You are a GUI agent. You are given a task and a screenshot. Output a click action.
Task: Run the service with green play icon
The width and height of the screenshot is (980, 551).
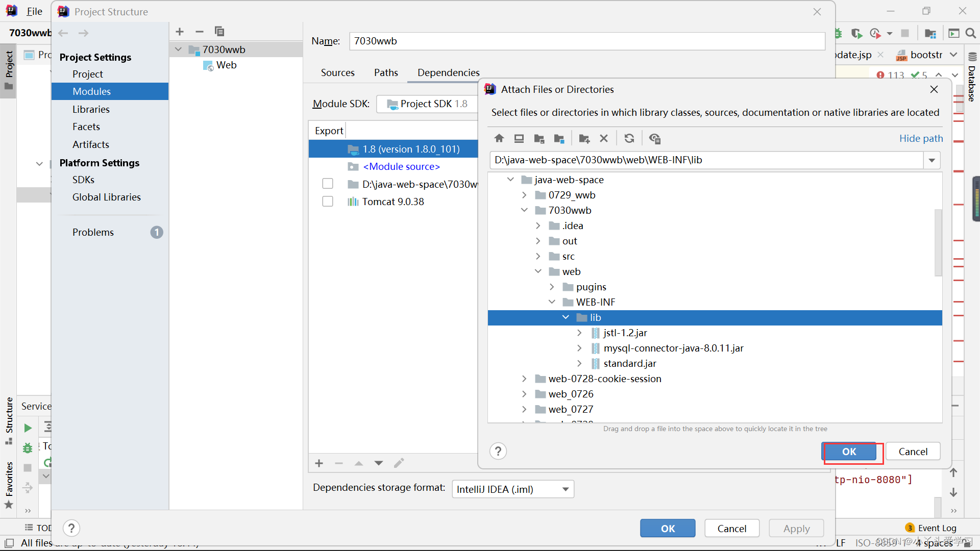click(x=28, y=428)
